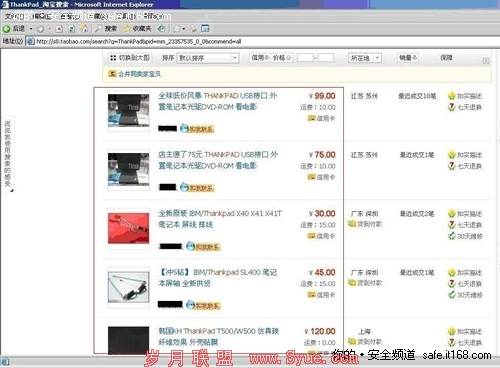
Task: Open the browsing History icon
Action: pos(162,29)
